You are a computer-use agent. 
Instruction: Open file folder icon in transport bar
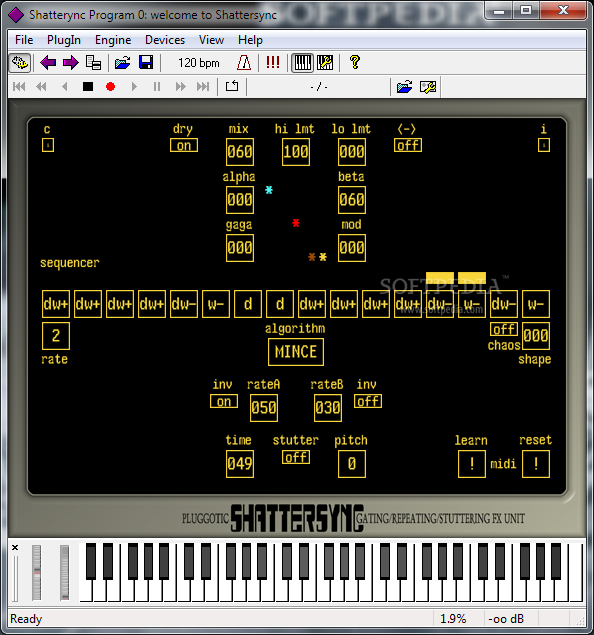point(405,87)
